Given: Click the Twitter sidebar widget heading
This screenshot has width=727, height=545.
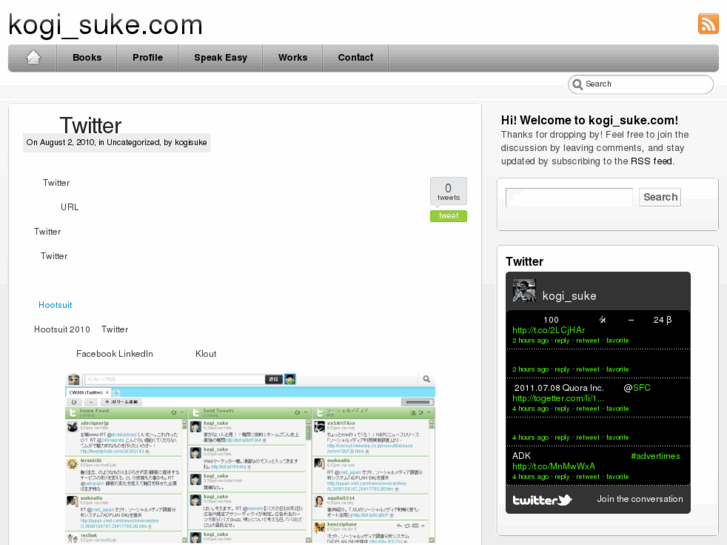Looking at the screenshot, I should coord(524,262).
